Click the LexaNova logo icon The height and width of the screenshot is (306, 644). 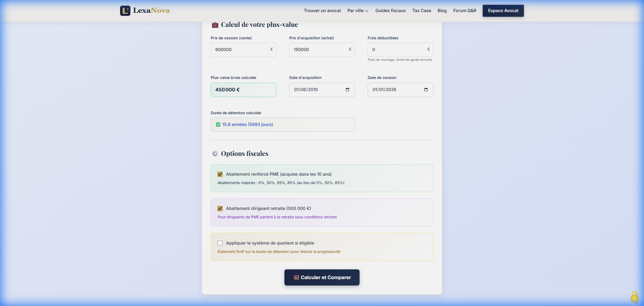point(125,11)
